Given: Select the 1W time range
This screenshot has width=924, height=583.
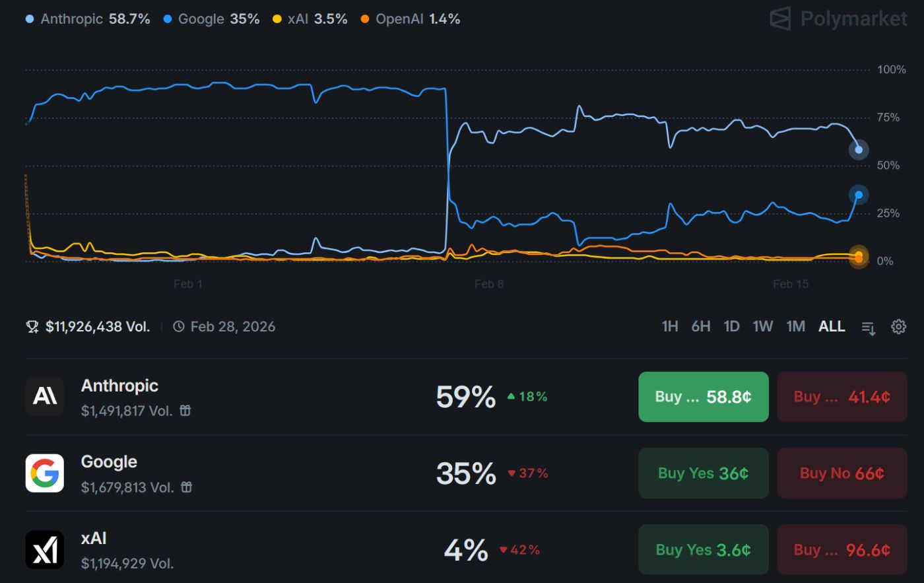Looking at the screenshot, I should 762,326.
